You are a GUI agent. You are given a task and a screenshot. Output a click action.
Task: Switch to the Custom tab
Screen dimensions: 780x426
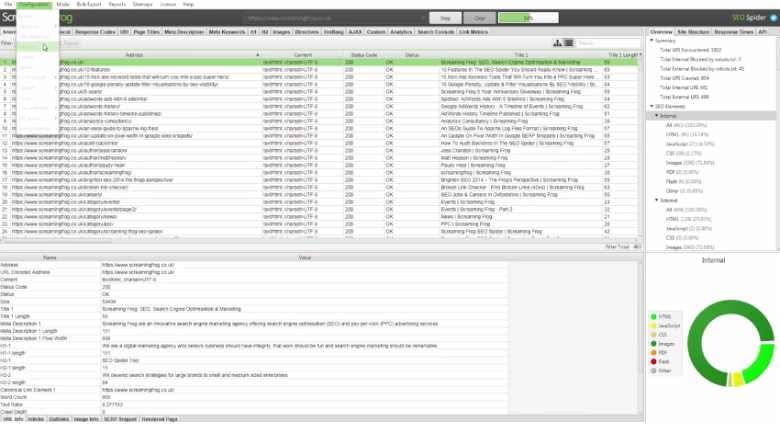pos(376,32)
